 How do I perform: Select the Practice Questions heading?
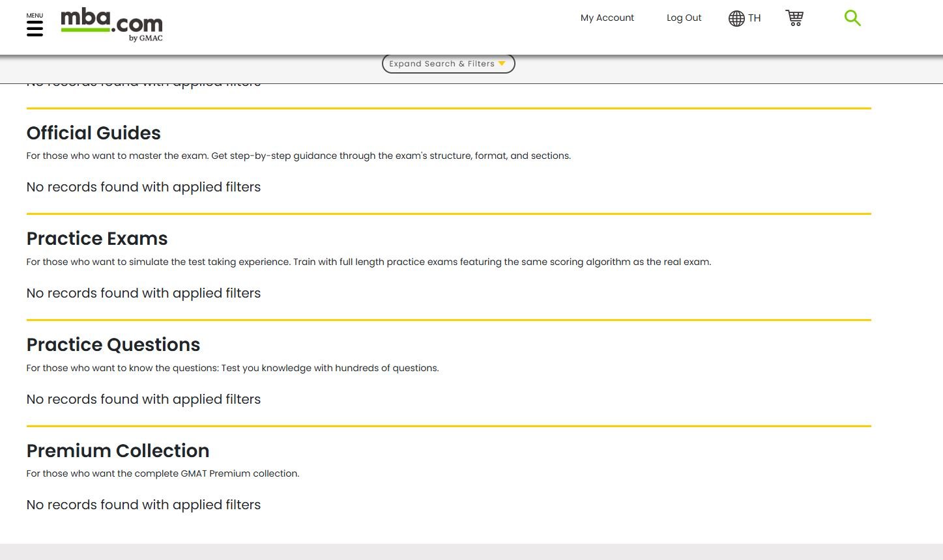[x=113, y=345]
